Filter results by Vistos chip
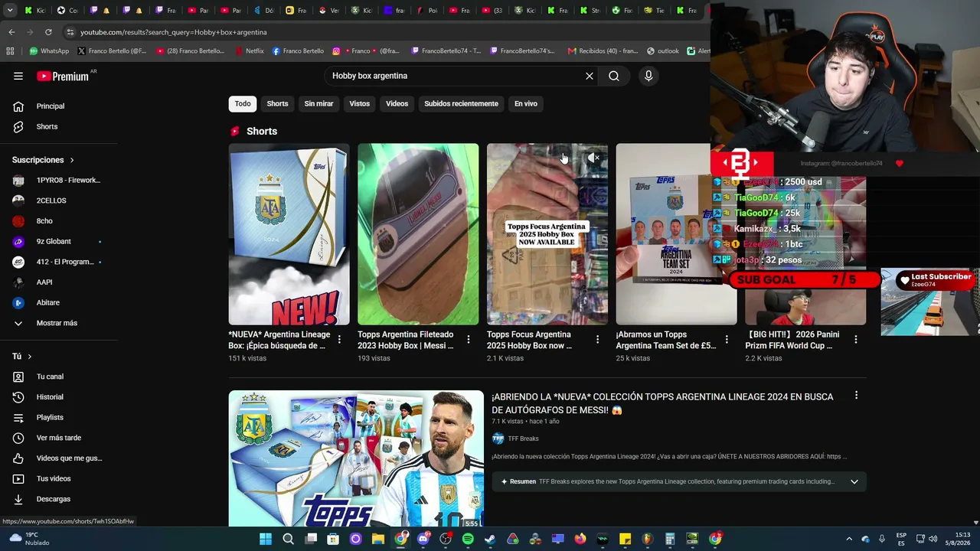Viewport: 980px width, 551px height. [x=359, y=103]
